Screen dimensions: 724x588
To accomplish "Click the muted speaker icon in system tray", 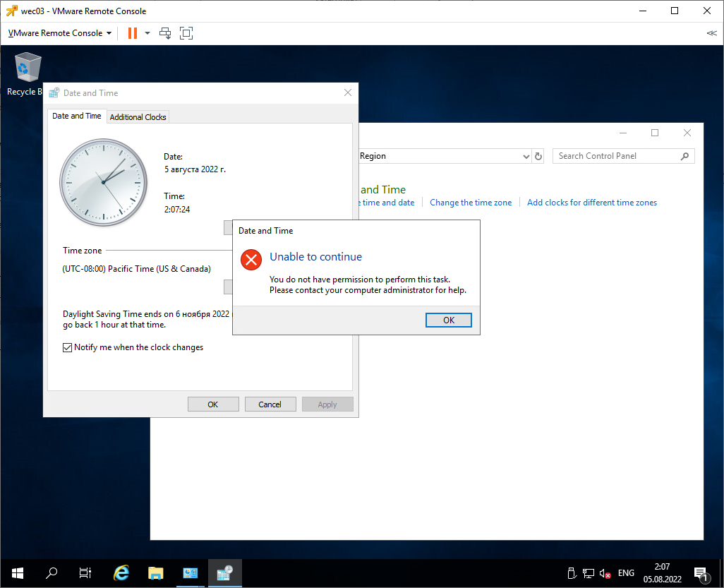I will tap(603, 572).
